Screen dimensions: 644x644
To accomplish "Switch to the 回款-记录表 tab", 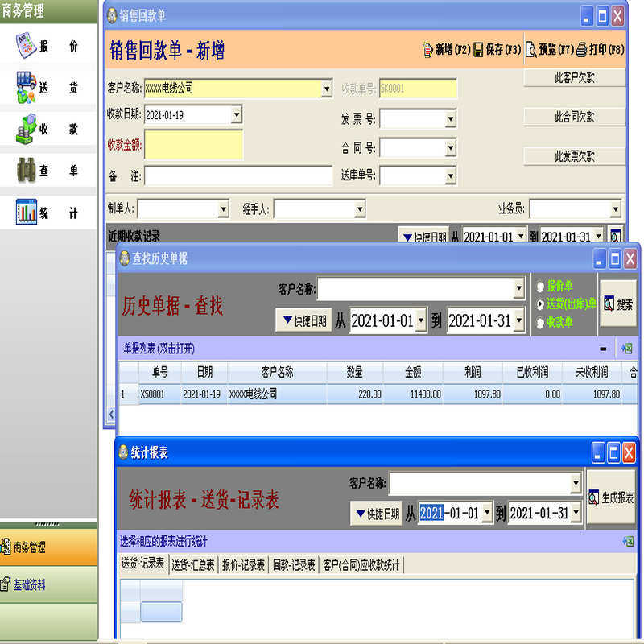I will point(294,565).
